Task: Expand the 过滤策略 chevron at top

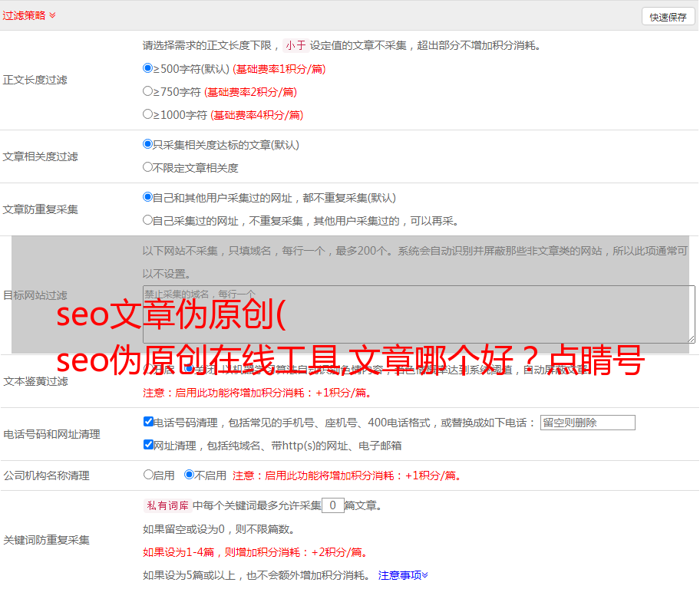Action: (52, 15)
